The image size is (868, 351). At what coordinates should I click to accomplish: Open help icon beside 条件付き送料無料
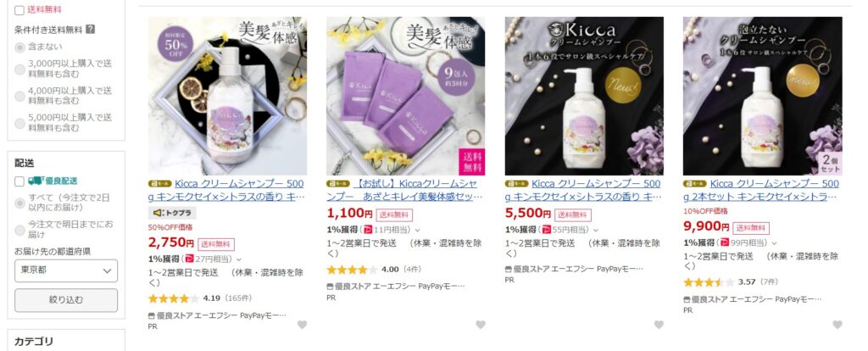[90, 30]
